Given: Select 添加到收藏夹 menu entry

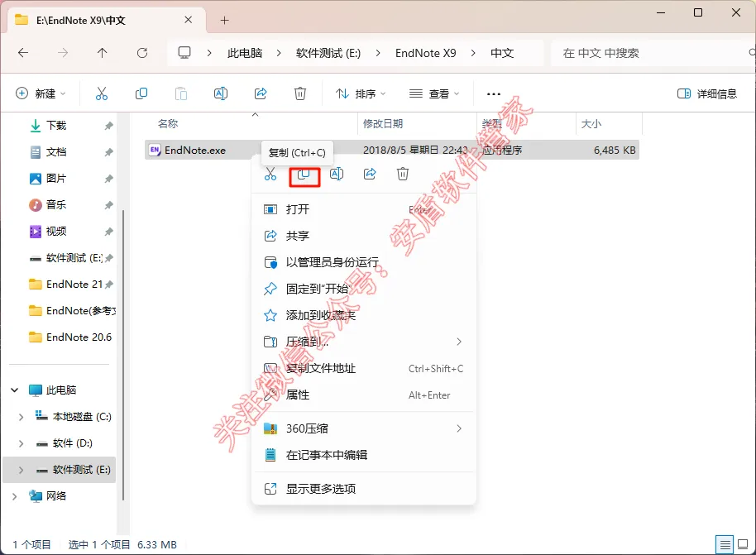Looking at the screenshot, I should pos(364,315).
